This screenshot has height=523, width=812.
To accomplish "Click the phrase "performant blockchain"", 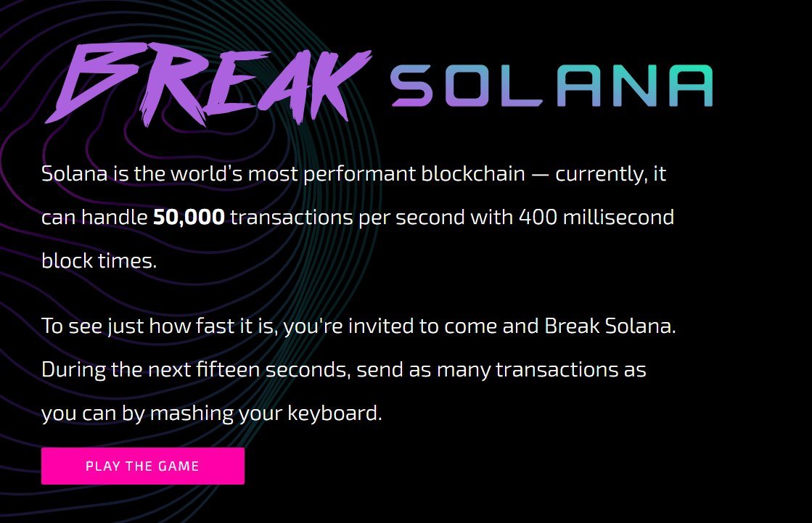I will [414, 173].
